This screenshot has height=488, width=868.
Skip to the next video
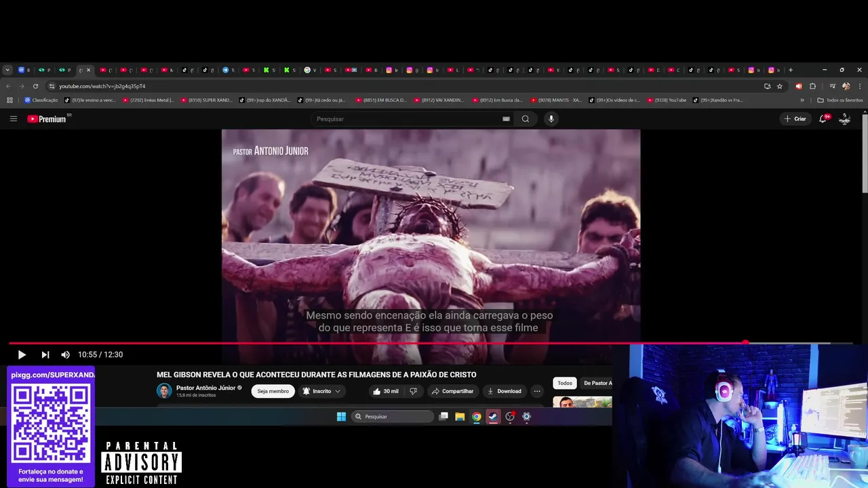(45, 354)
